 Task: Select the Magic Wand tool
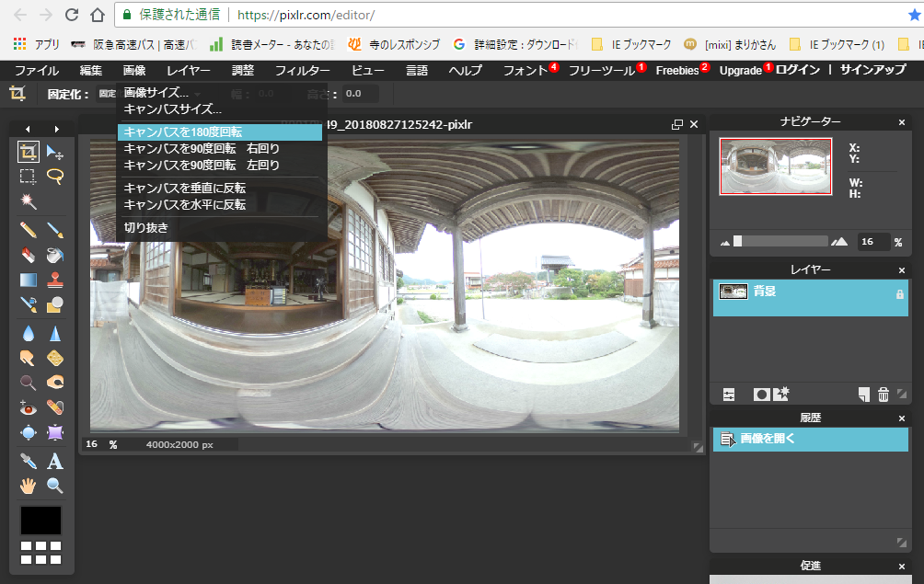[x=28, y=200]
